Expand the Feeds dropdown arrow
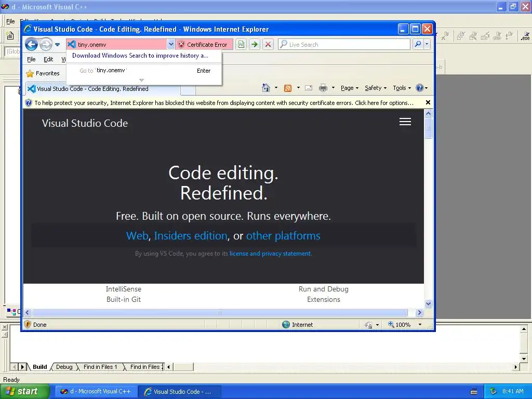The width and height of the screenshot is (532, 399). click(x=298, y=88)
